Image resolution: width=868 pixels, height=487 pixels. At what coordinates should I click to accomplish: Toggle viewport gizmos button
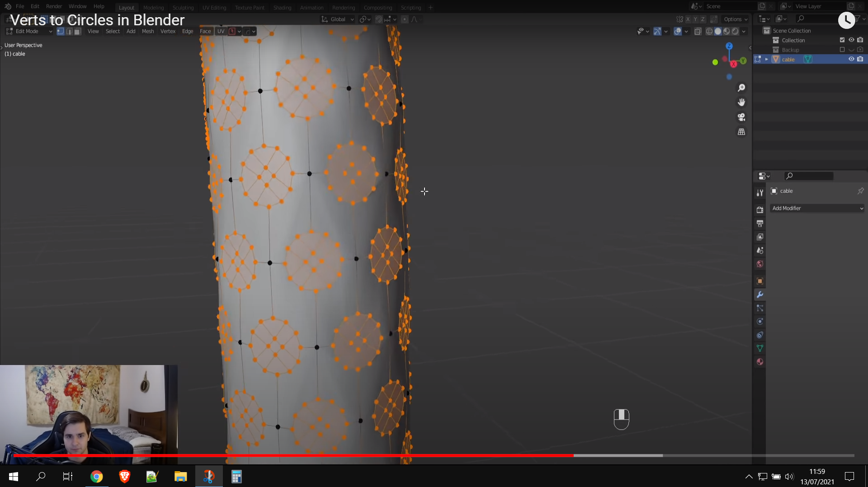pyautogui.click(x=657, y=31)
